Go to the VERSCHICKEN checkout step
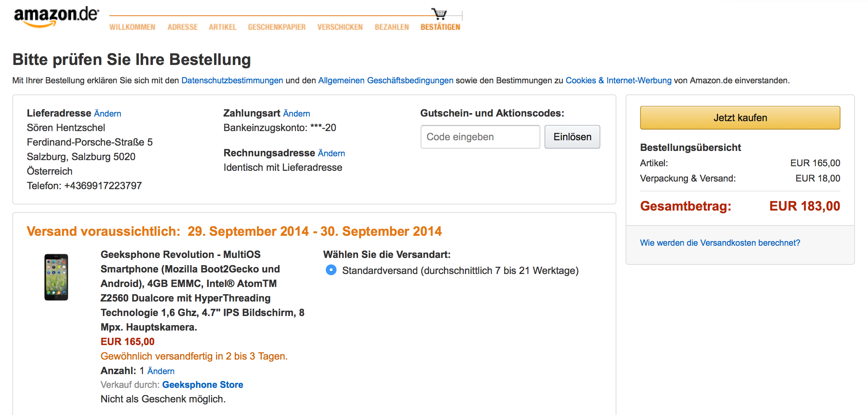The width and height of the screenshot is (868, 415). (x=340, y=27)
